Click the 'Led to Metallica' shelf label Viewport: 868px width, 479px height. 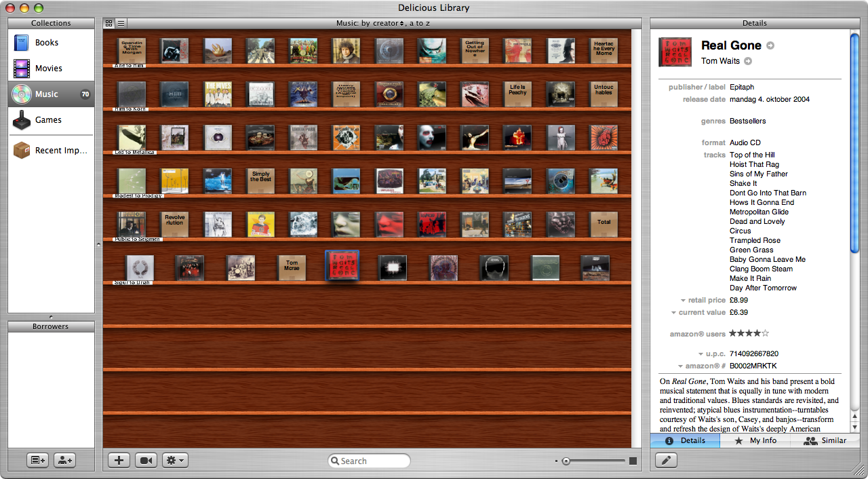(135, 152)
